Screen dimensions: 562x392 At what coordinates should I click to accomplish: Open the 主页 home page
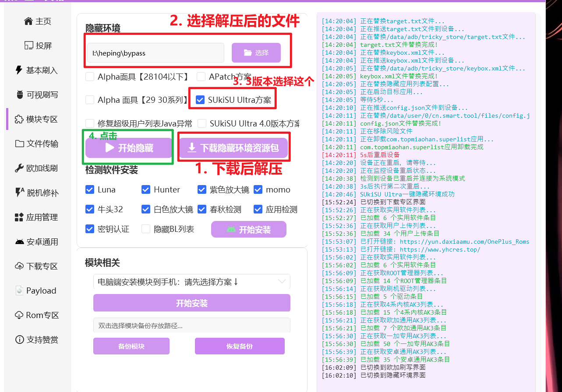click(x=38, y=21)
